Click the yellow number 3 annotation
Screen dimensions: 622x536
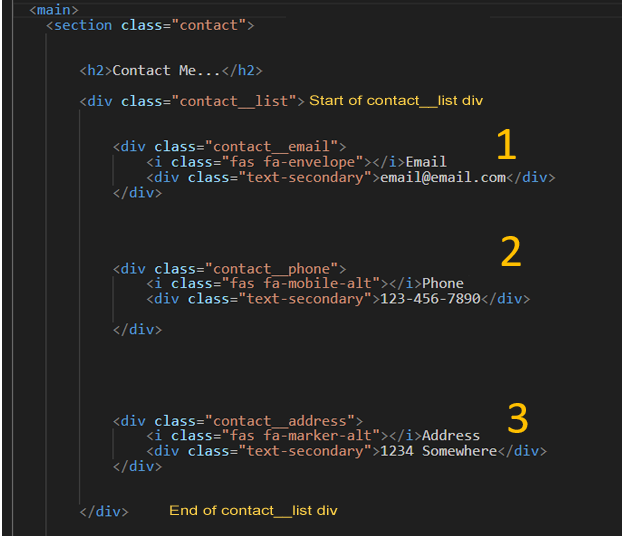tap(516, 416)
